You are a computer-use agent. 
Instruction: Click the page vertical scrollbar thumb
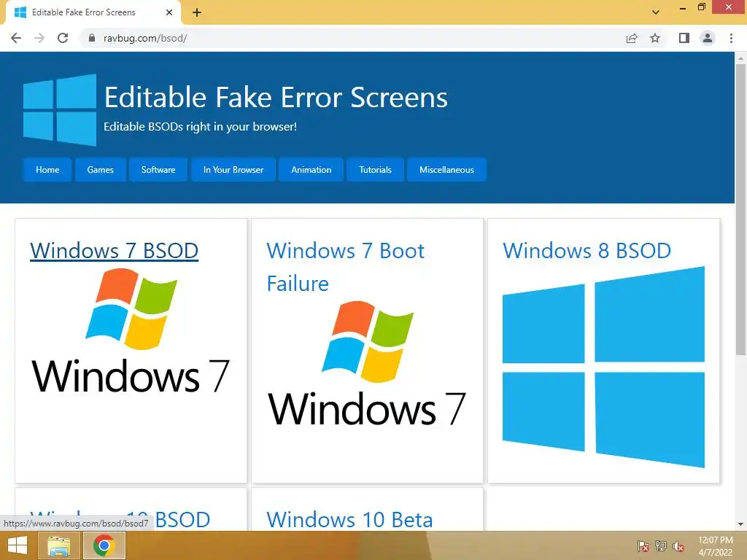[740, 209]
